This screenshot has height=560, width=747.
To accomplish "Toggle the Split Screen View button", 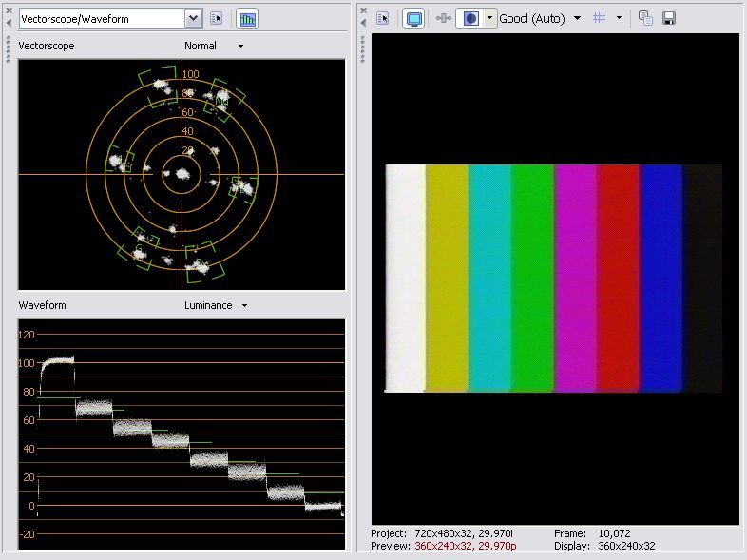I will [469, 18].
